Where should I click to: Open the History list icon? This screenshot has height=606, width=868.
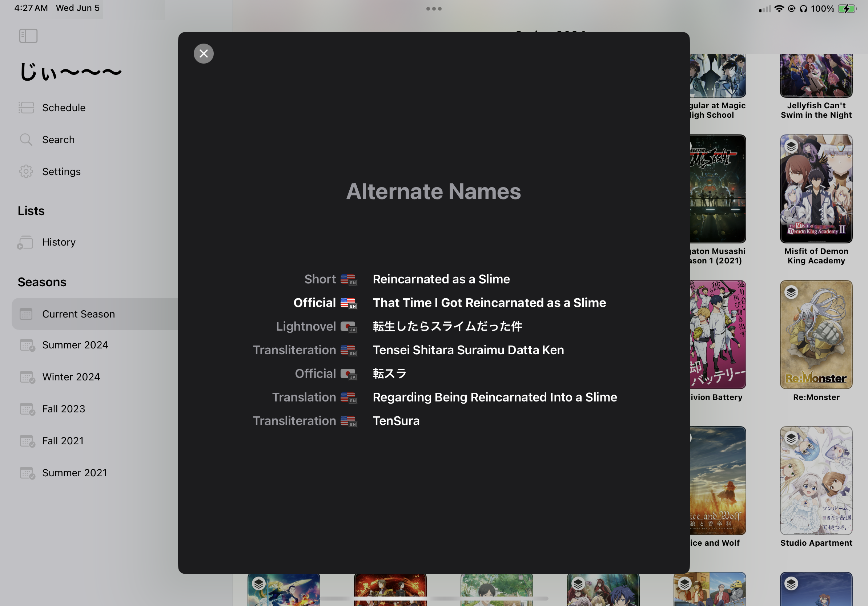pos(26,242)
